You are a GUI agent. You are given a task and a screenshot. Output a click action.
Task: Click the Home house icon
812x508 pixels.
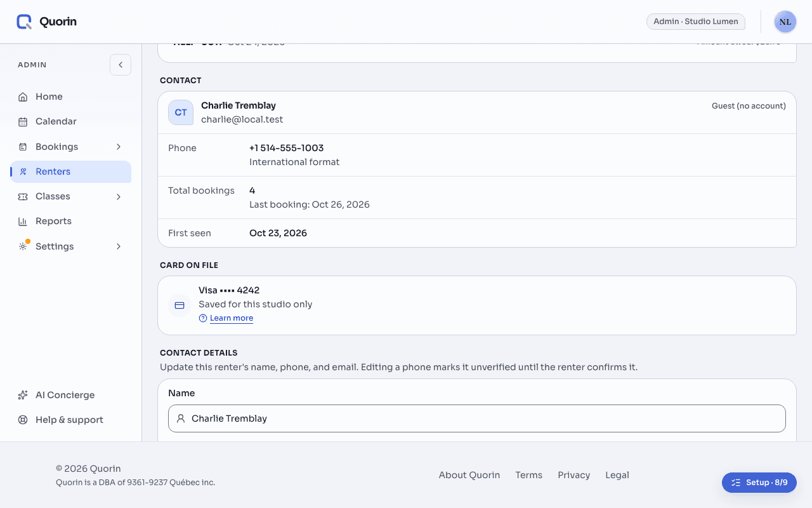pyautogui.click(x=23, y=97)
